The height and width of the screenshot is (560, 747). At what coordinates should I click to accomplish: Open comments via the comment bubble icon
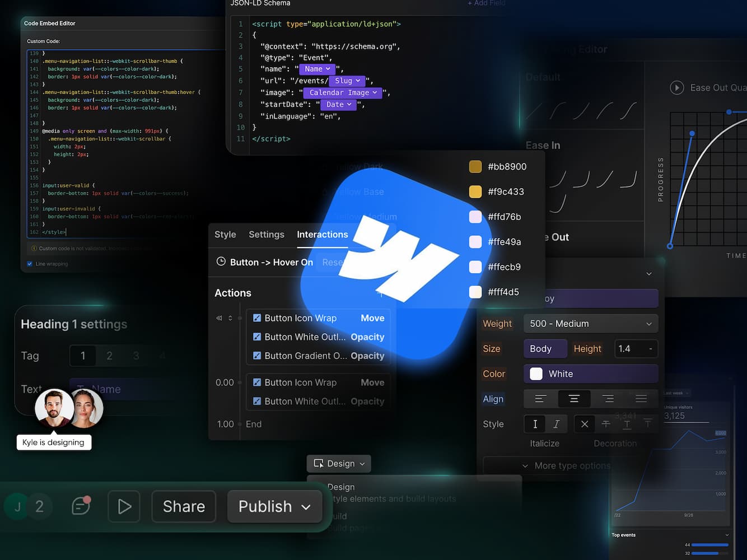click(80, 506)
